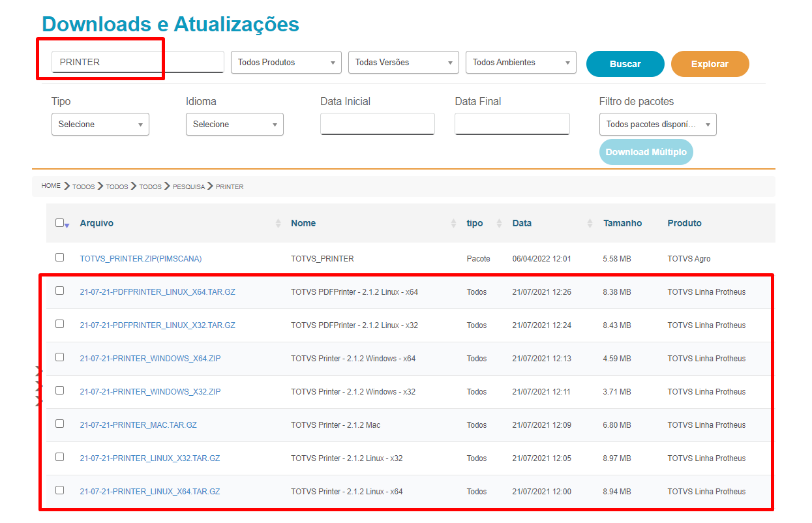Click the 5.58 MB size value

point(617,259)
